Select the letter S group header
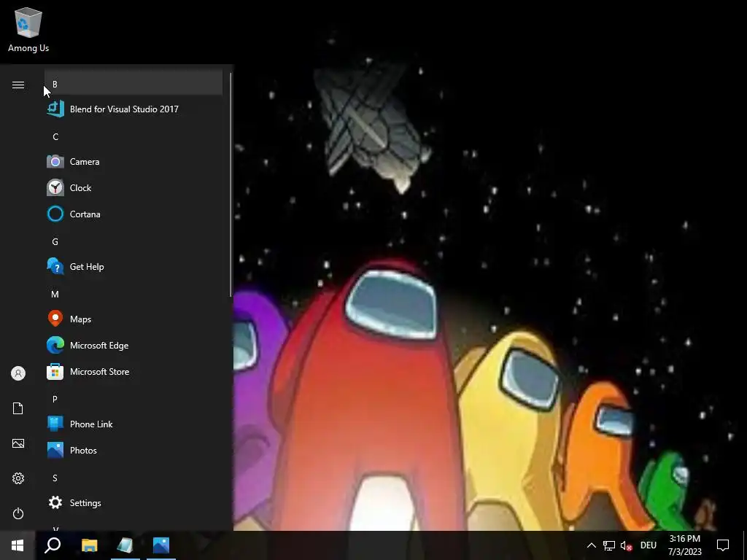747x560 pixels. tap(55, 478)
